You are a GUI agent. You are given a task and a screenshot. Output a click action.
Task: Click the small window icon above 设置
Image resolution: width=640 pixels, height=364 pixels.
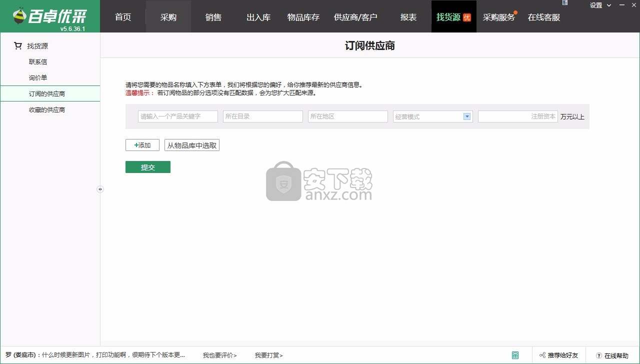[x=565, y=2]
